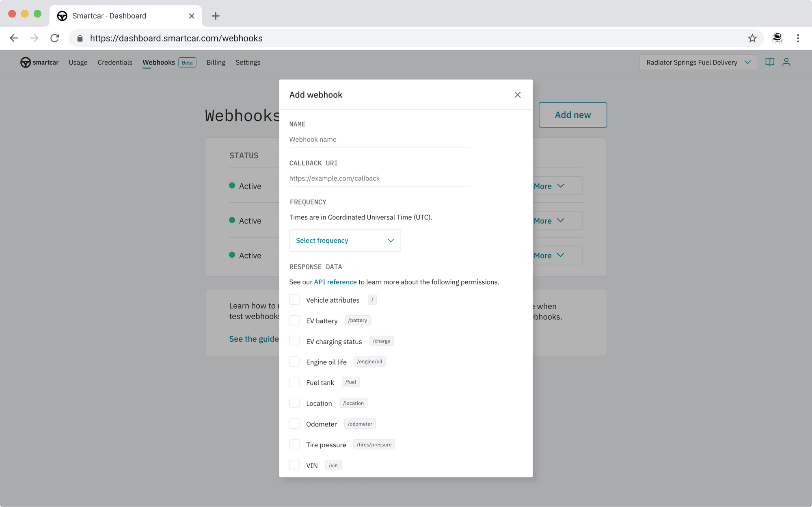Open the user profile icon
The image size is (812, 507).
787,62
